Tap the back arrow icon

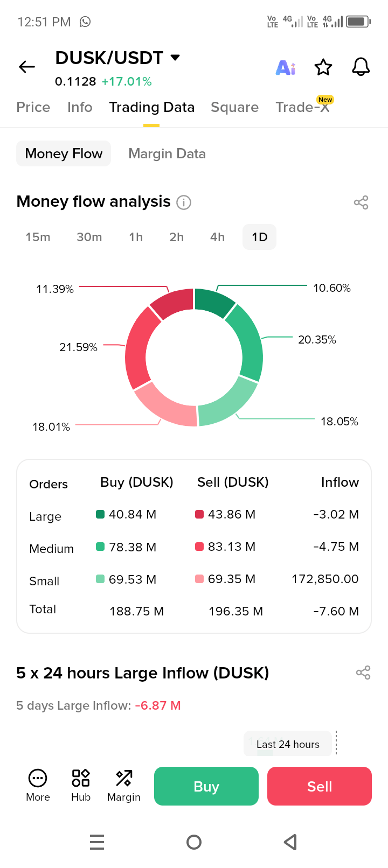(x=27, y=67)
